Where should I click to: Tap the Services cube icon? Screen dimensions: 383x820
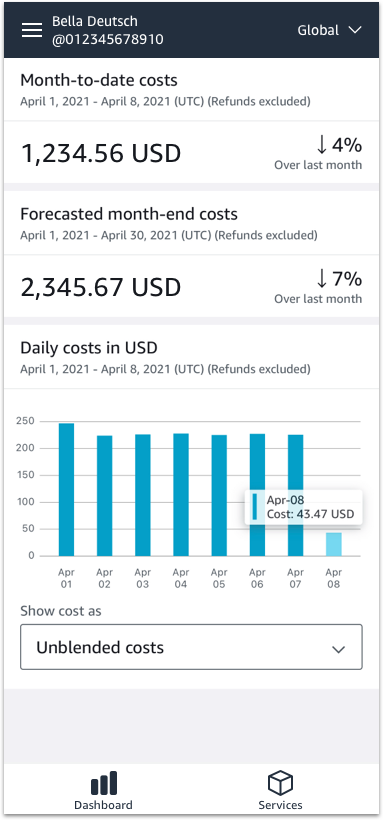click(280, 783)
